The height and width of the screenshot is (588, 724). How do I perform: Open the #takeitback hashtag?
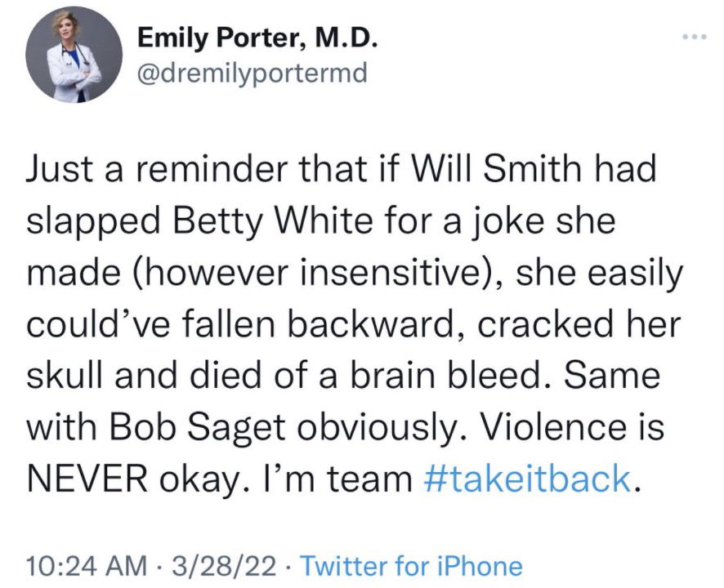527,479
